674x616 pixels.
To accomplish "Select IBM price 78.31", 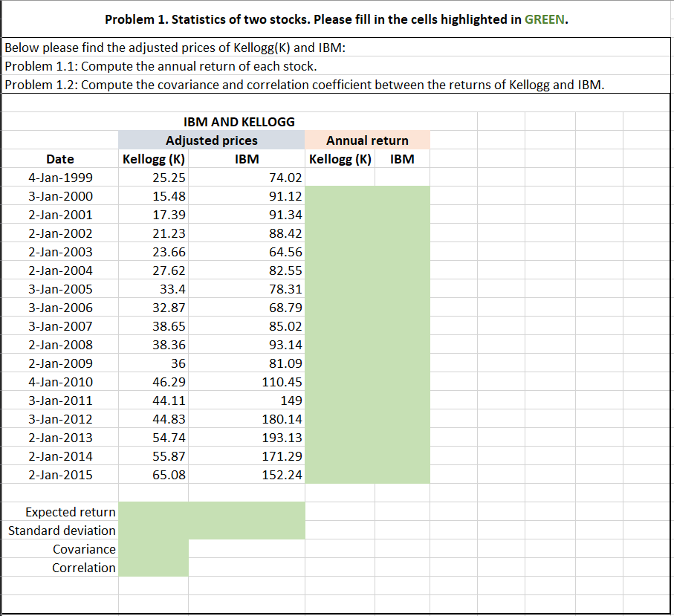I will tap(247, 288).
